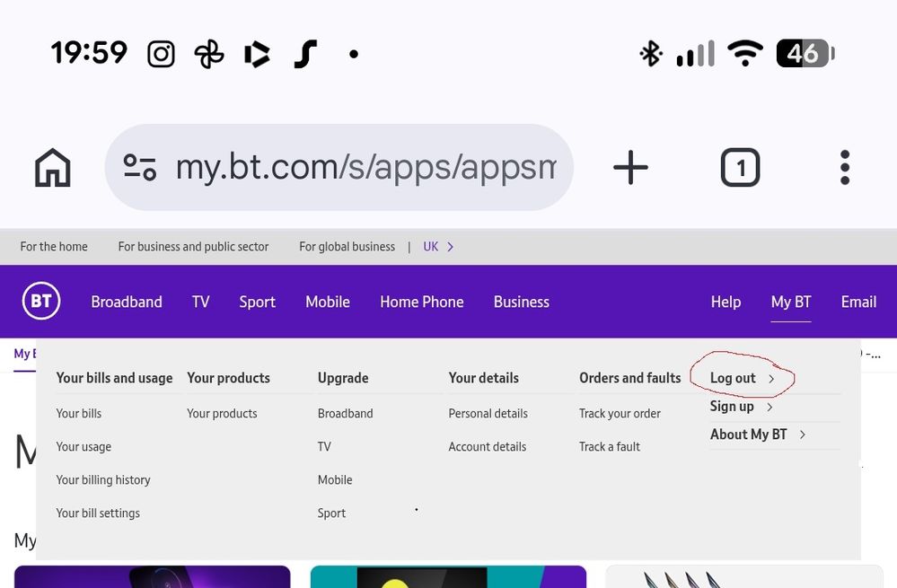Tap the Bluetooth status icon
Image resolution: width=897 pixels, height=588 pixels.
click(x=651, y=54)
